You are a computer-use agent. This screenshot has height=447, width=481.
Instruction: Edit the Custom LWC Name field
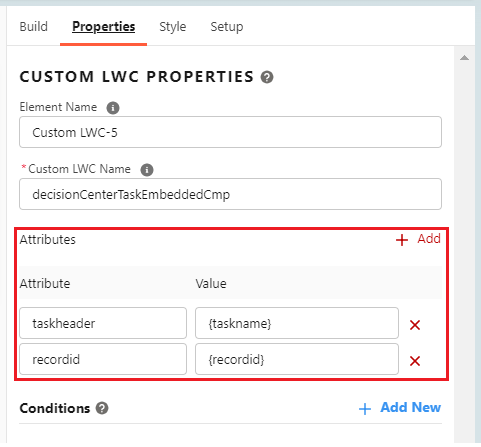(x=231, y=194)
